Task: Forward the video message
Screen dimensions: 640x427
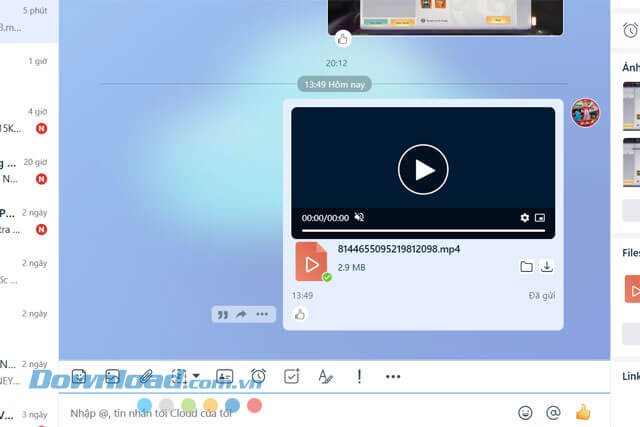Action: point(242,314)
